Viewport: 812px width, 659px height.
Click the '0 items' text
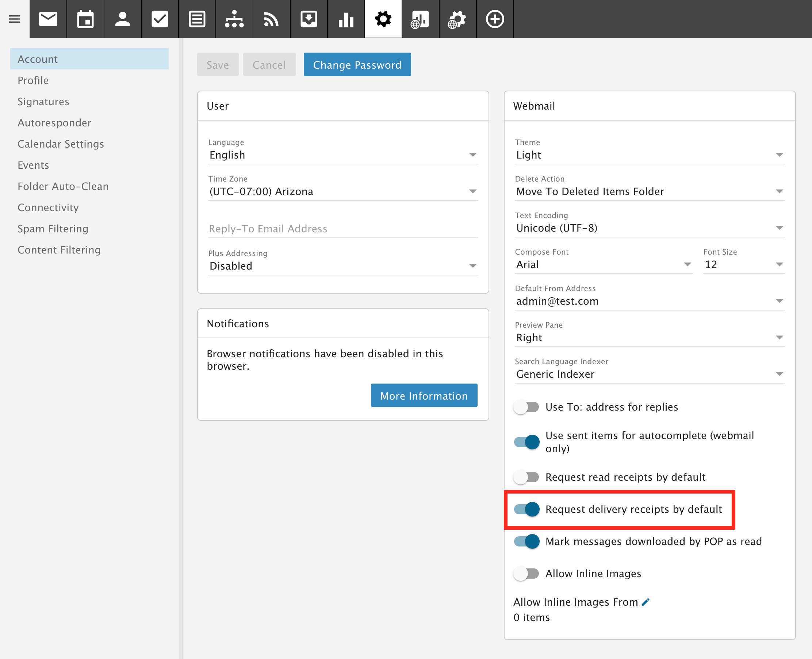pyautogui.click(x=531, y=618)
